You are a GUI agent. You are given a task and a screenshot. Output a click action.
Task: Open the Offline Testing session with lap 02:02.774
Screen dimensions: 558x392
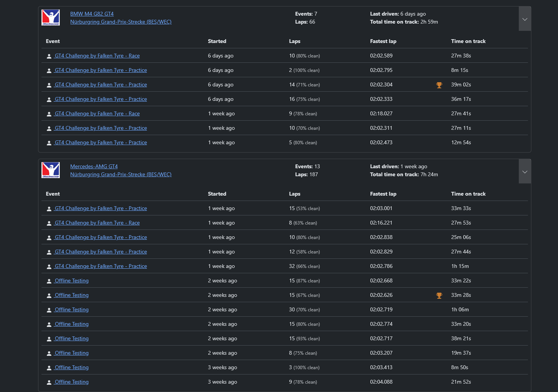(x=72, y=324)
